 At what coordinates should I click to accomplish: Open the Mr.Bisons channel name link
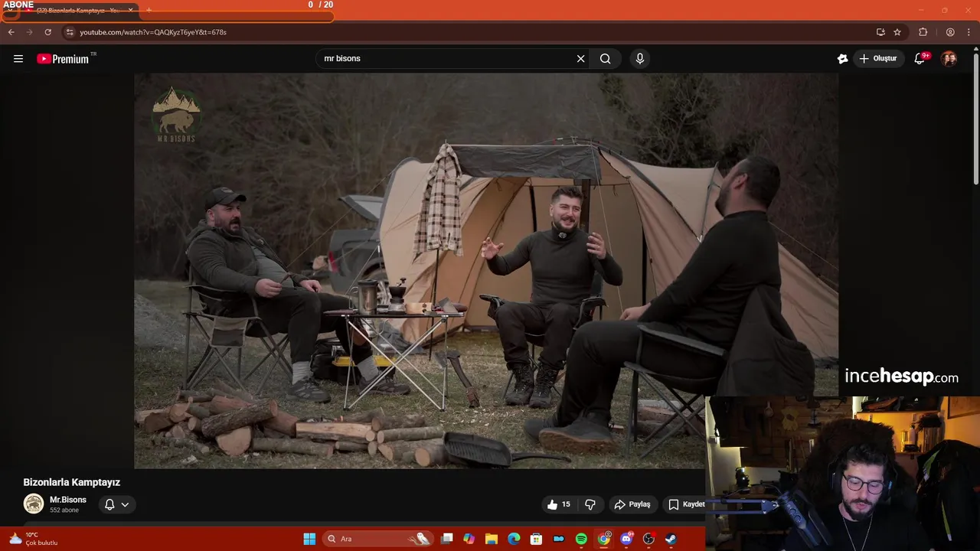[68, 500]
